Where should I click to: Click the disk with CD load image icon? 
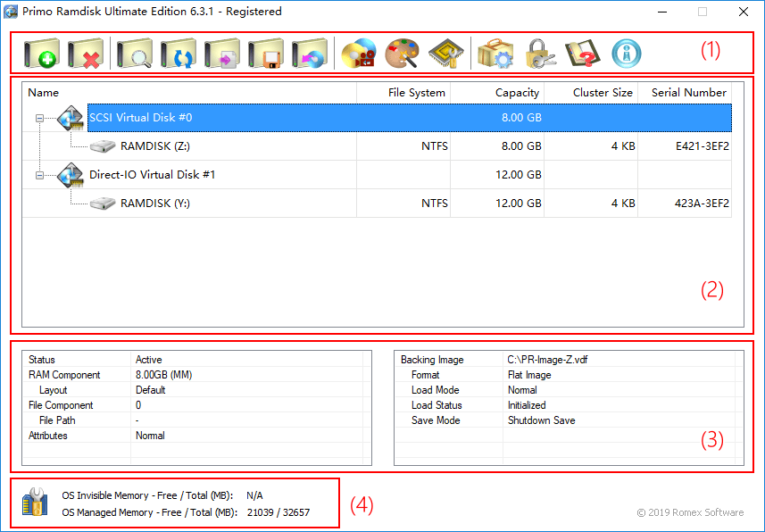[310, 54]
